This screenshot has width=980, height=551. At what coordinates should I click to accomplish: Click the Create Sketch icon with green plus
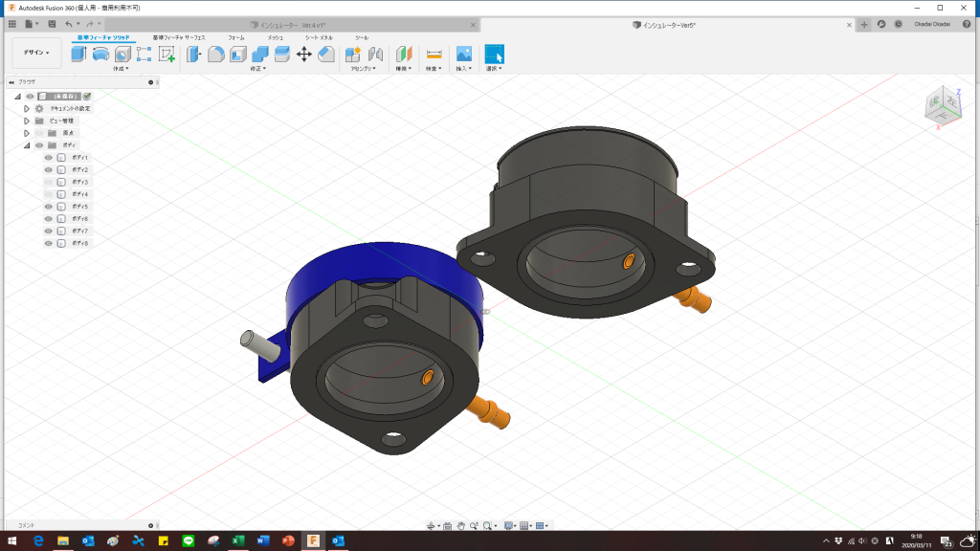(x=167, y=54)
